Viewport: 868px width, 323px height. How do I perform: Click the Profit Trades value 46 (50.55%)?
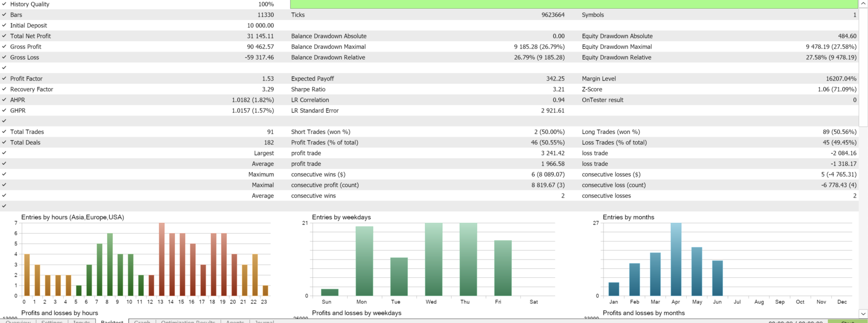click(x=548, y=142)
